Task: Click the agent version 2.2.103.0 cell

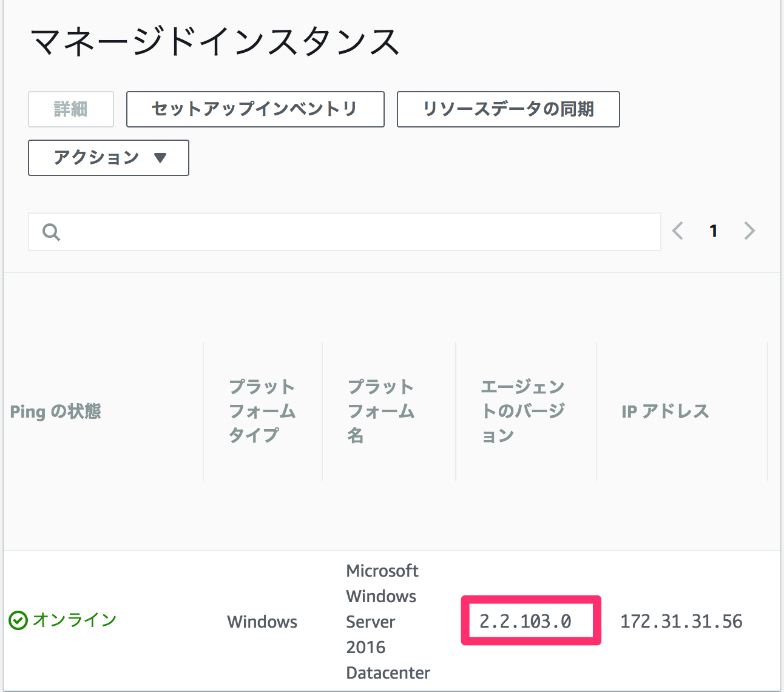Action: (x=530, y=620)
